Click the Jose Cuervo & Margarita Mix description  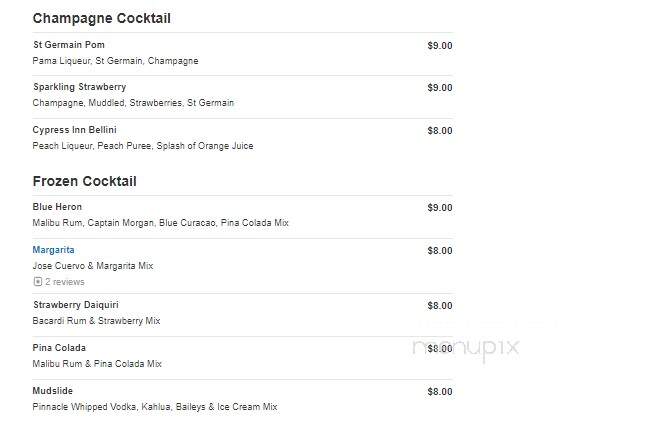[x=93, y=266]
